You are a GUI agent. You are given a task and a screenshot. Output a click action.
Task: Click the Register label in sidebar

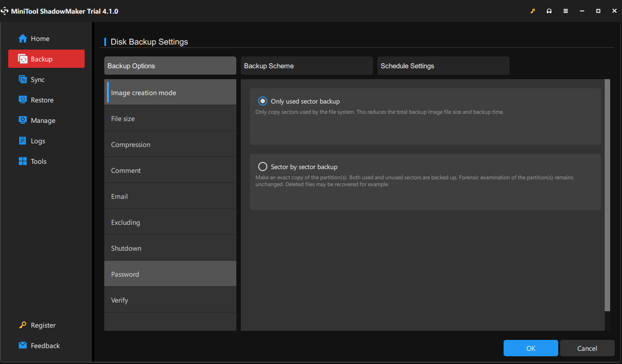(43, 325)
